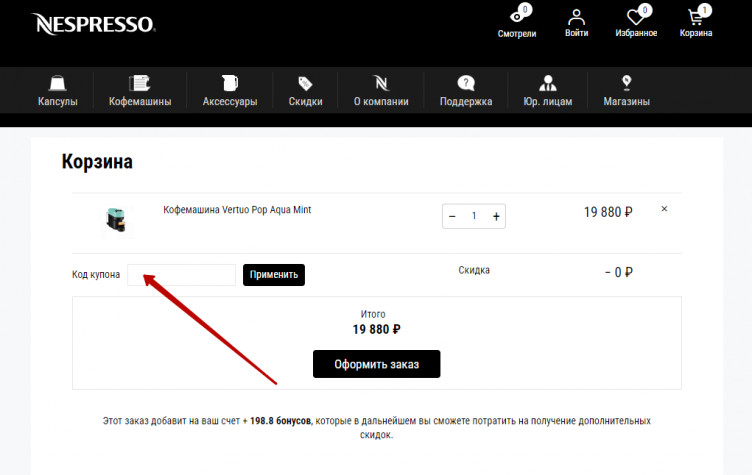
Task: Open the Аксессуары menu item
Action: point(230,90)
